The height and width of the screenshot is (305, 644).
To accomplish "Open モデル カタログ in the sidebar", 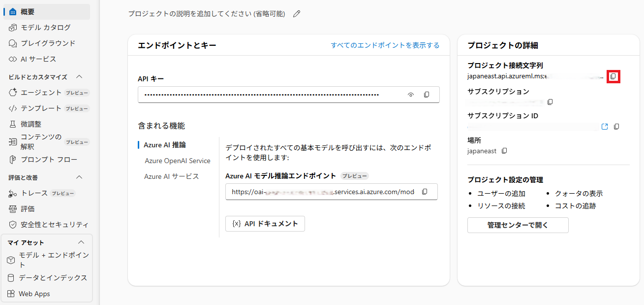I will click(47, 28).
